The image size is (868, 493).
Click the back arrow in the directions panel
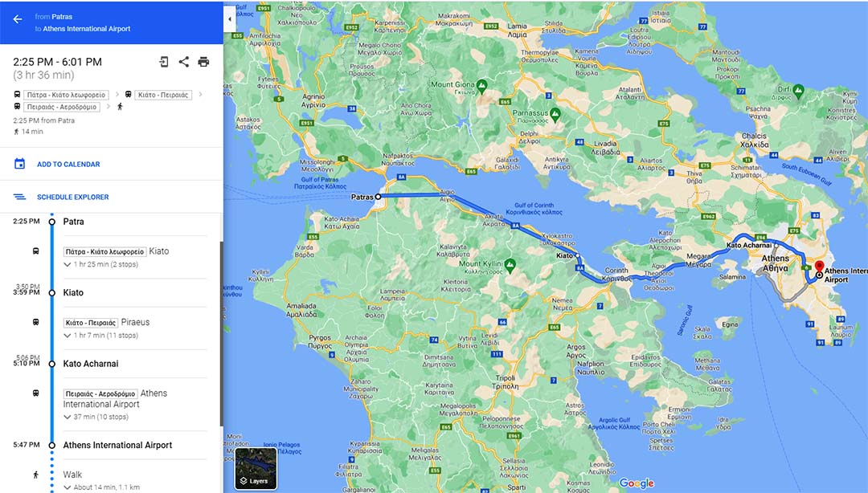(18, 20)
